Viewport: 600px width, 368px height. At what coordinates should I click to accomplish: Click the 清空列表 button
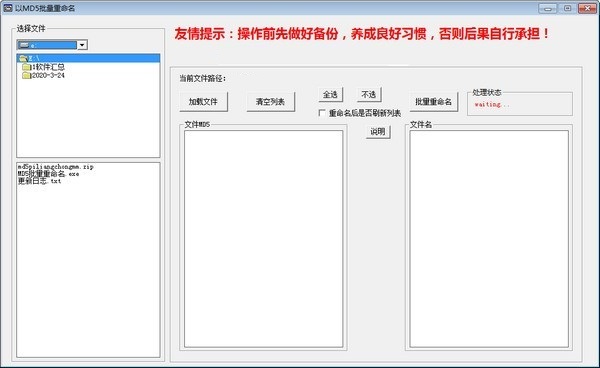click(x=271, y=102)
